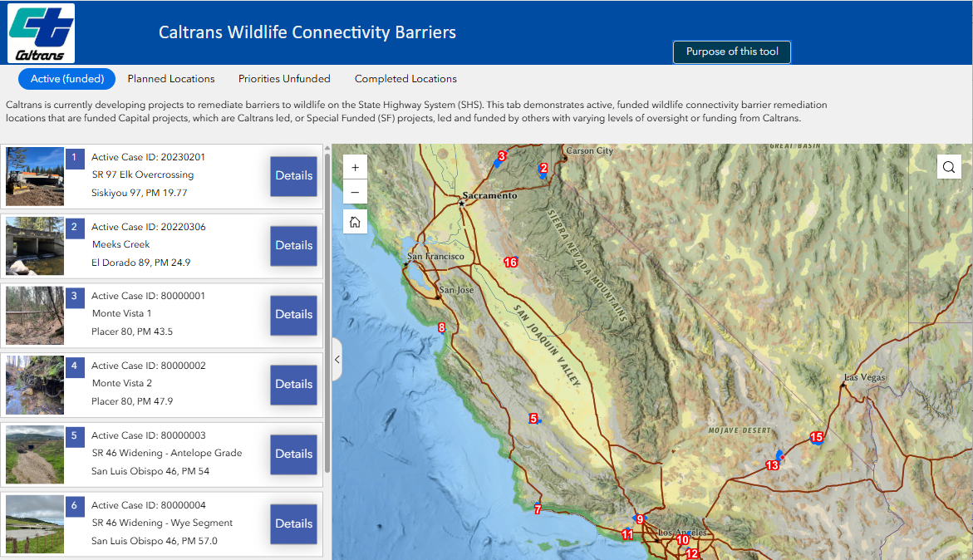Open Details for Wye Segment
This screenshot has height=560, width=973.
293,524
